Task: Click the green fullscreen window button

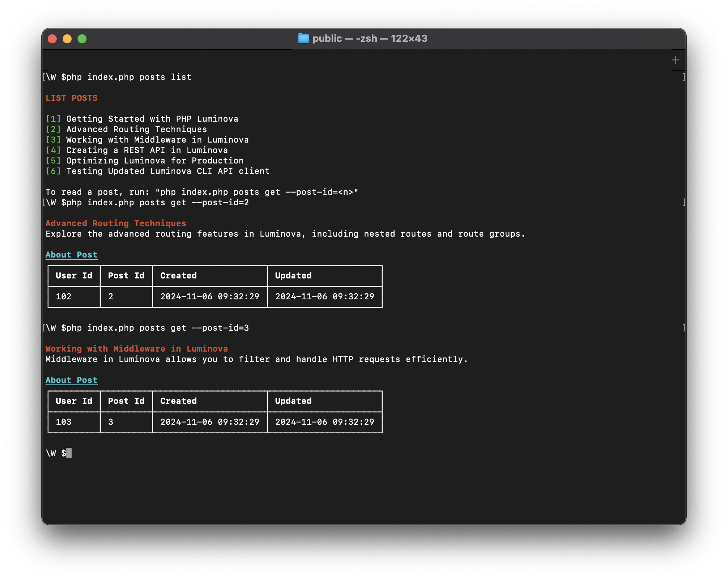Action: pos(82,39)
